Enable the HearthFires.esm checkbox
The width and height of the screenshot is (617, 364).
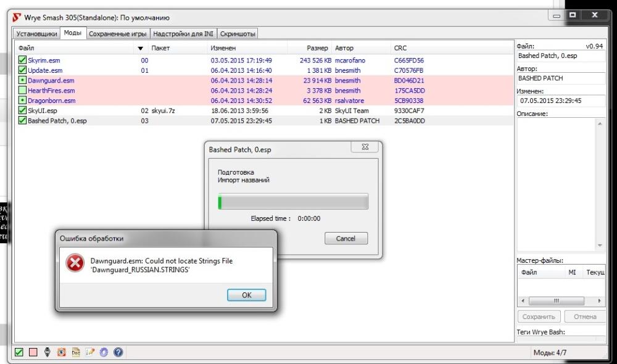pos(22,91)
